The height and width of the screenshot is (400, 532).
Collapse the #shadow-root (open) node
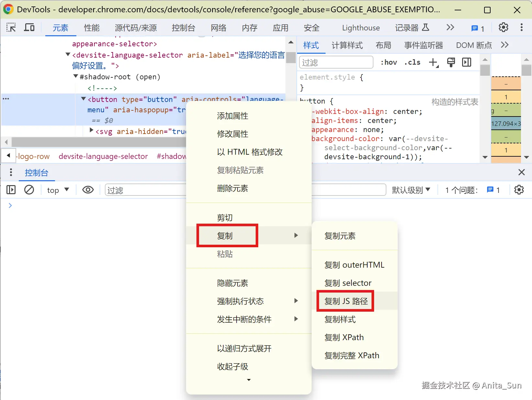[x=76, y=76]
